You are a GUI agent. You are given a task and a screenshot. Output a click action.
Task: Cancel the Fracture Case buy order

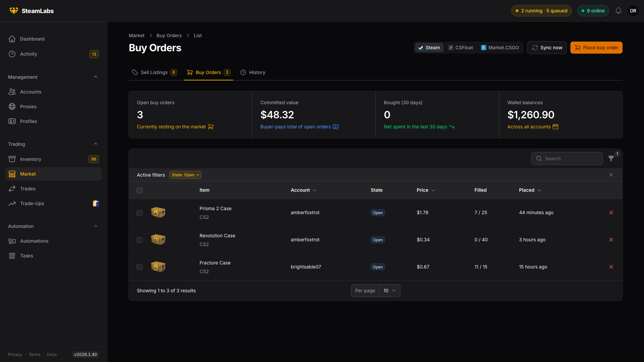point(611,267)
